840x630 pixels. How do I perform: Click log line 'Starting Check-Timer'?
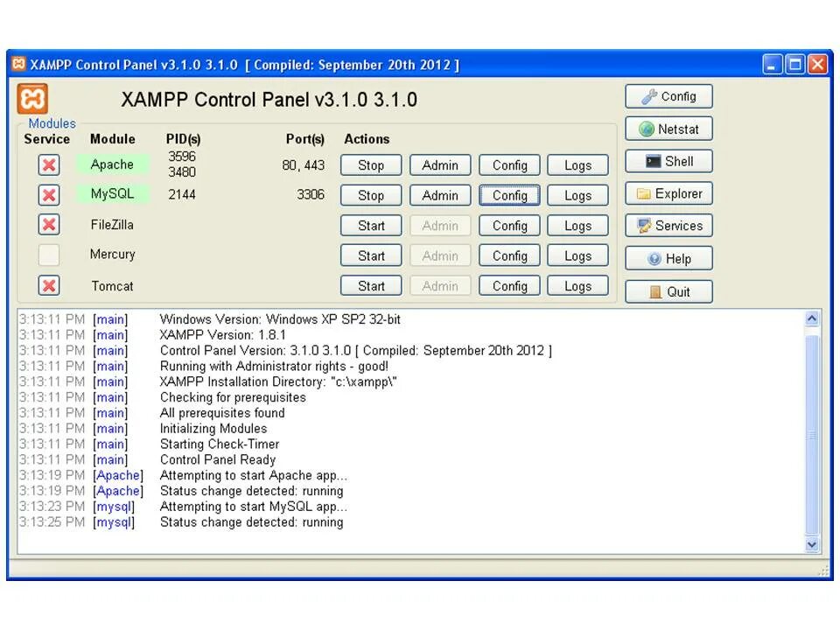click(220, 444)
